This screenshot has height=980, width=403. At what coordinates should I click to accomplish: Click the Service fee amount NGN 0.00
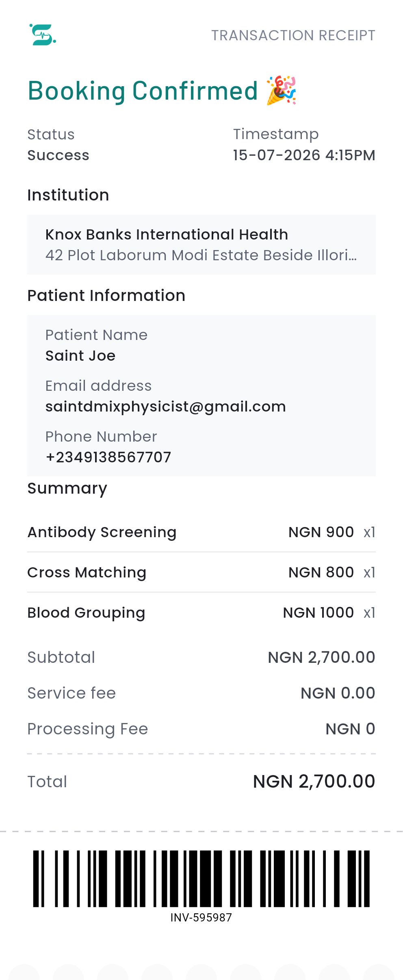[338, 693]
